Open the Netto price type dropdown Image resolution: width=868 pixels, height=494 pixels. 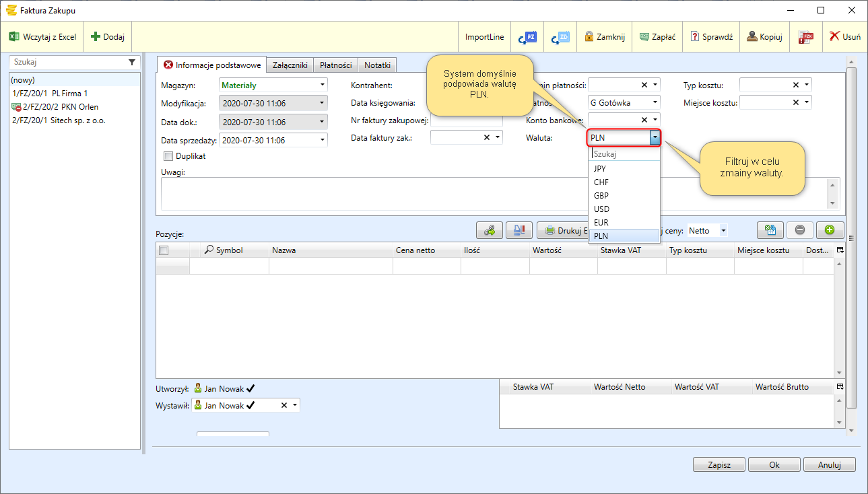click(x=723, y=231)
